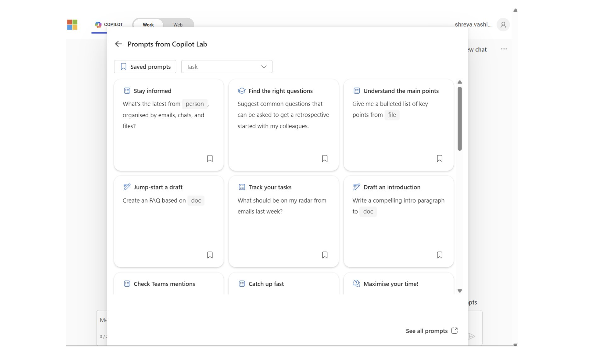Select the Find the right questions title
The height and width of the screenshot is (364, 593).
(281, 91)
